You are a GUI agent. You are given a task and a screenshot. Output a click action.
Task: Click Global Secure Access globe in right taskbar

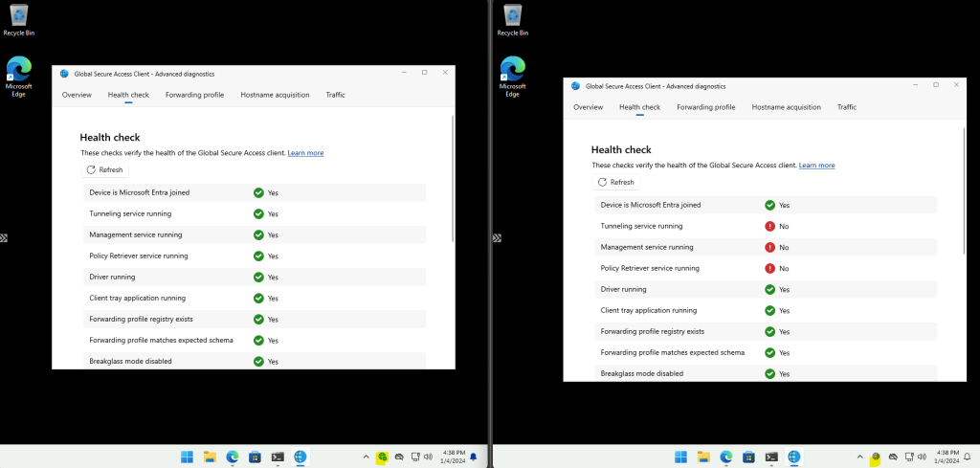[x=793, y=457]
